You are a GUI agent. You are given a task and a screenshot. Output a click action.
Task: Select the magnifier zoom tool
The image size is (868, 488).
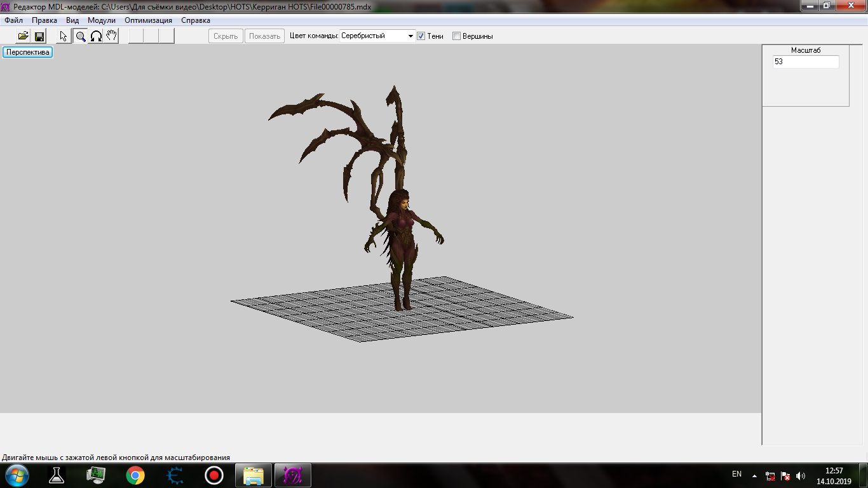click(81, 36)
